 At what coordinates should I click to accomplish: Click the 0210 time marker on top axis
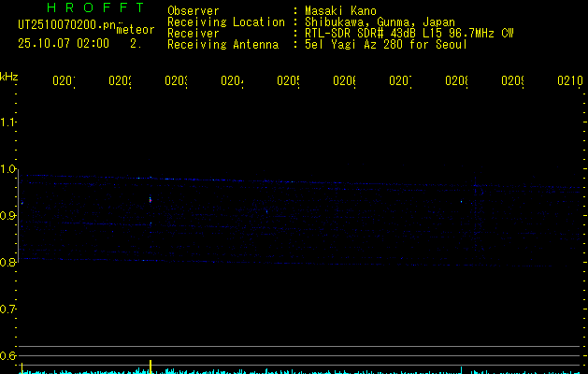pyautogui.click(x=568, y=81)
